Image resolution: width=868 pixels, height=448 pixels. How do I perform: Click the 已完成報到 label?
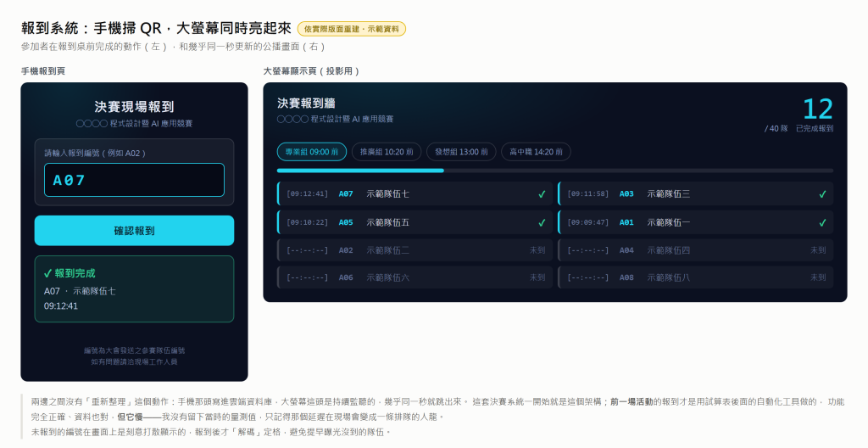coord(815,128)
